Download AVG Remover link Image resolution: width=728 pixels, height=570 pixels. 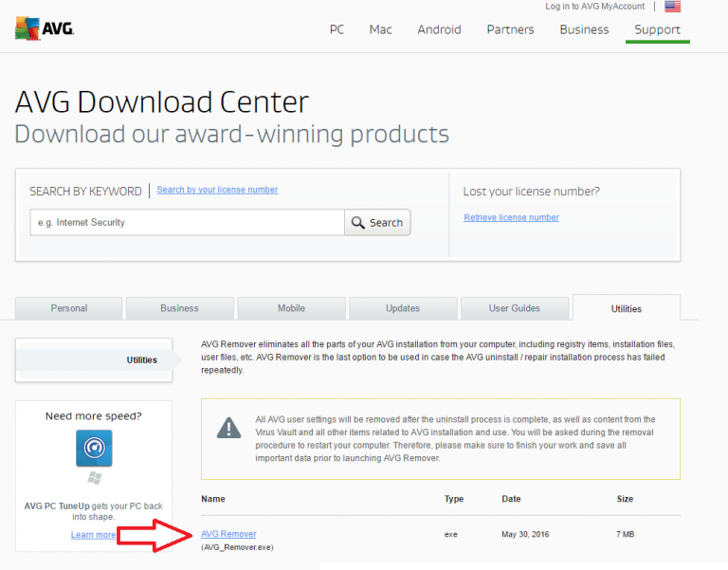(228, 534)
